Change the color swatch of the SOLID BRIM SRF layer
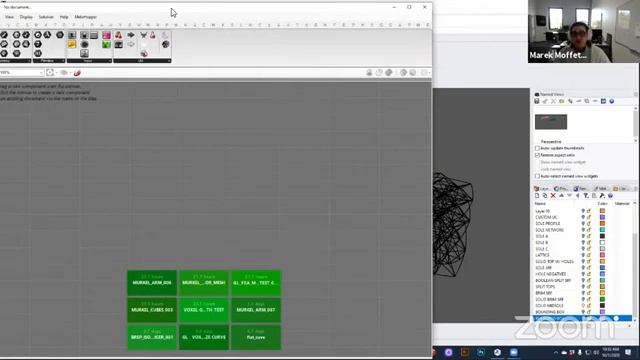 coord(602,300)
